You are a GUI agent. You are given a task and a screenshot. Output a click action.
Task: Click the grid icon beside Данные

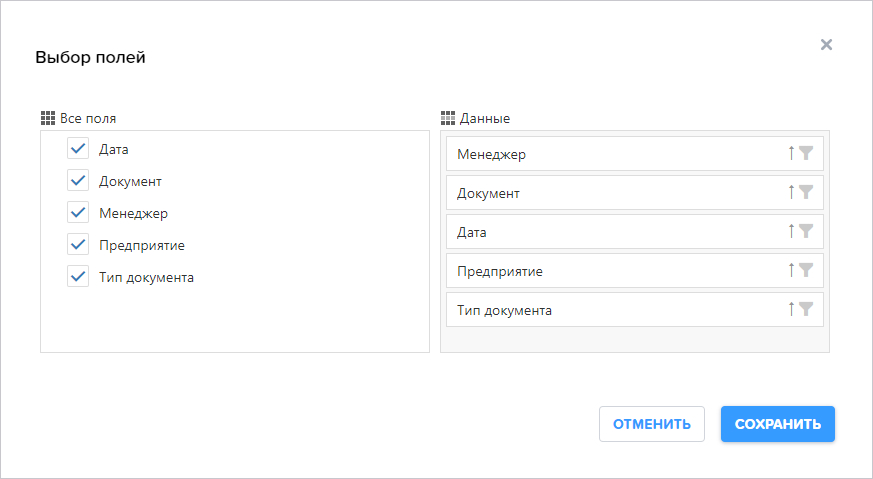pyautogui.click(x=448, y=118)
